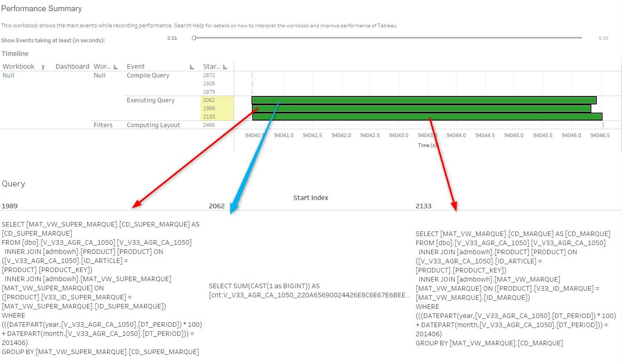The image size is (622, 364).
Task: Sort by Star.. column using its sort icon
Action: click(x=225, y=67)
